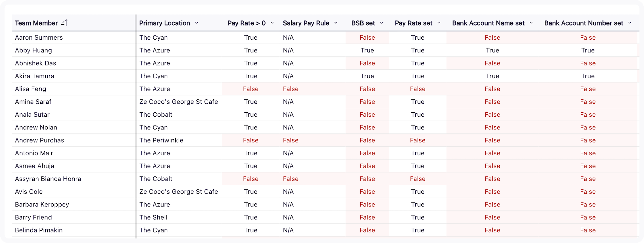
Task: Click Alisa Feng's Salary Pay Rule cell
Action: [291, 89]
